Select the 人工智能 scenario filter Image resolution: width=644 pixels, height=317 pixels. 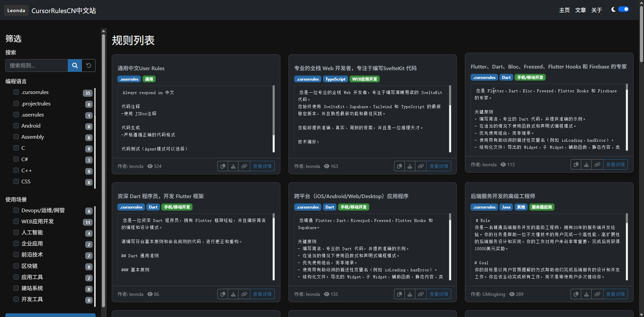click(16, 232)
